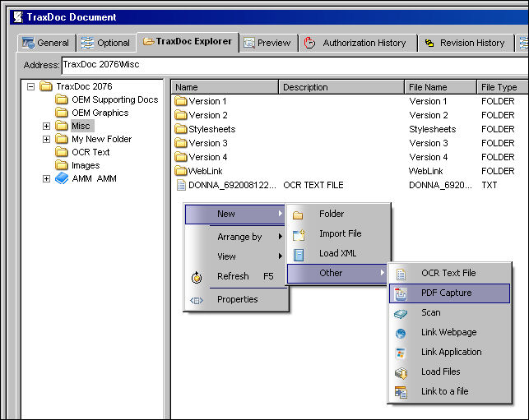Click the AMM book icon in tree

pyautogui.click(x=62, y=178)
